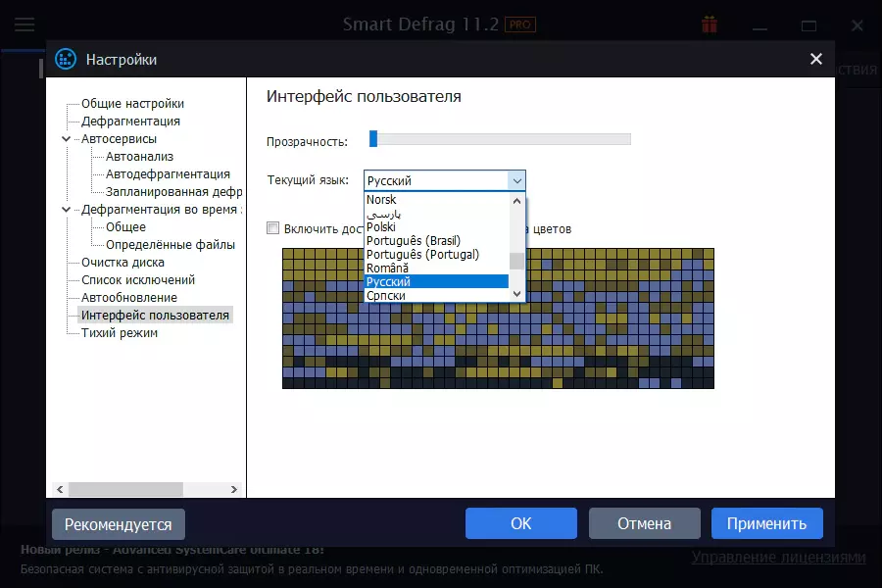This screenshot has width=882, height=588.
Task: Select Автосервисы in the settings tree
Action: point(119,139)
